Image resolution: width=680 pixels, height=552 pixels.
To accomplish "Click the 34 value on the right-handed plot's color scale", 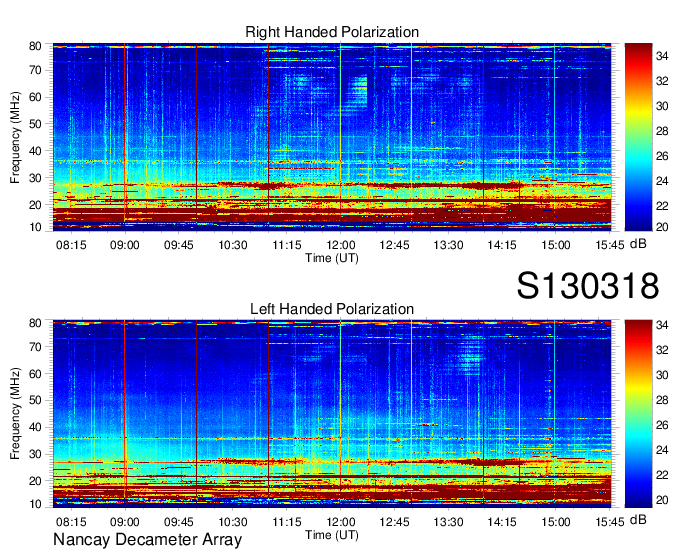I will pyautogui.click(x=662, y=56).
